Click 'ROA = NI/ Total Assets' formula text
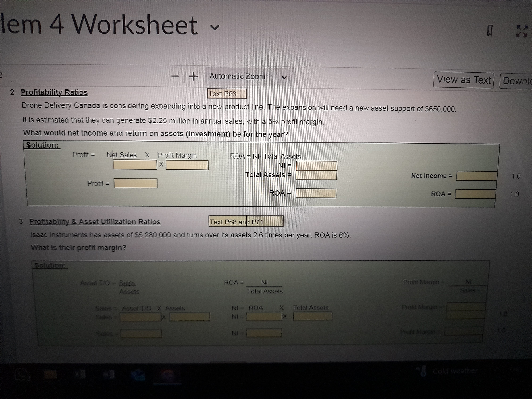The image size is (532, 399). pyautogui.click(x=265, y=156)
